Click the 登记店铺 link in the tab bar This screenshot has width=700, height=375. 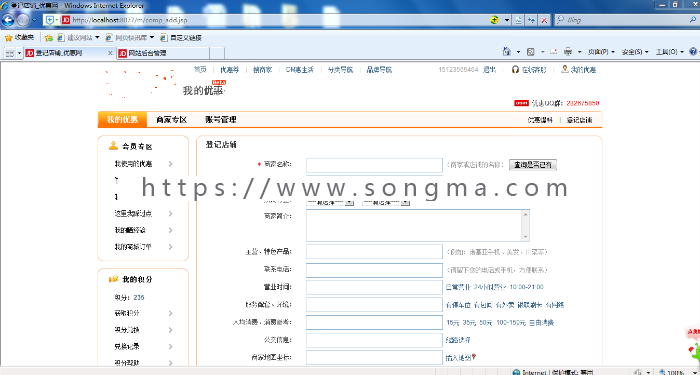(579, 120)
